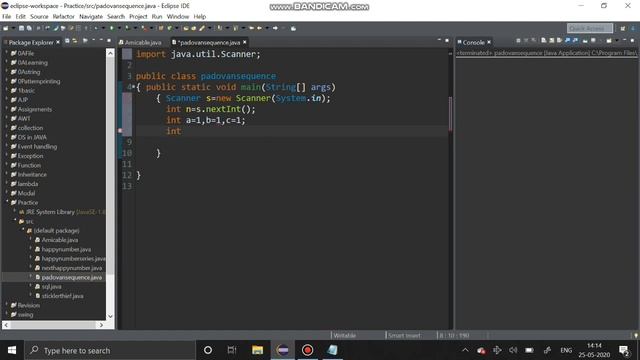Toggle Show Console When Standard Out Changes

click(x=567, y=40)
